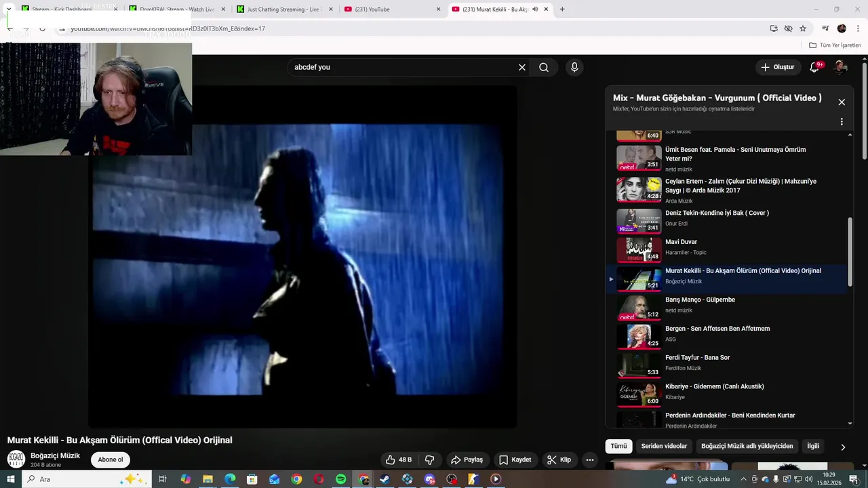The height and width of the screenshot is (488, 868).
Task: Expand the tab search dropdown arrow
Action: 8,9
